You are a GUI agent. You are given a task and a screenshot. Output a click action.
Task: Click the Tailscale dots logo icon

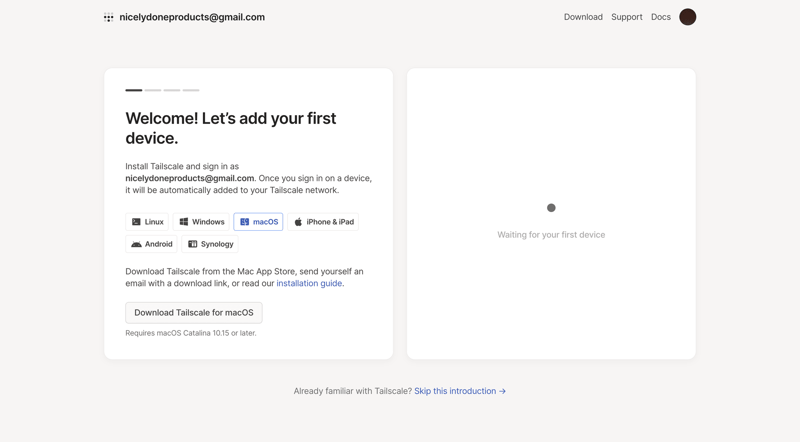[109, 17]
